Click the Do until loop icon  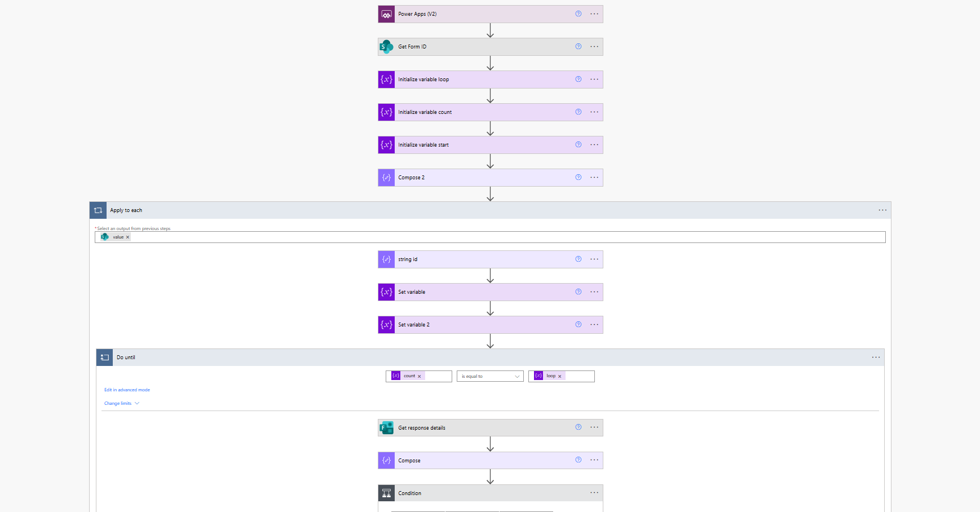coord(105,357)
